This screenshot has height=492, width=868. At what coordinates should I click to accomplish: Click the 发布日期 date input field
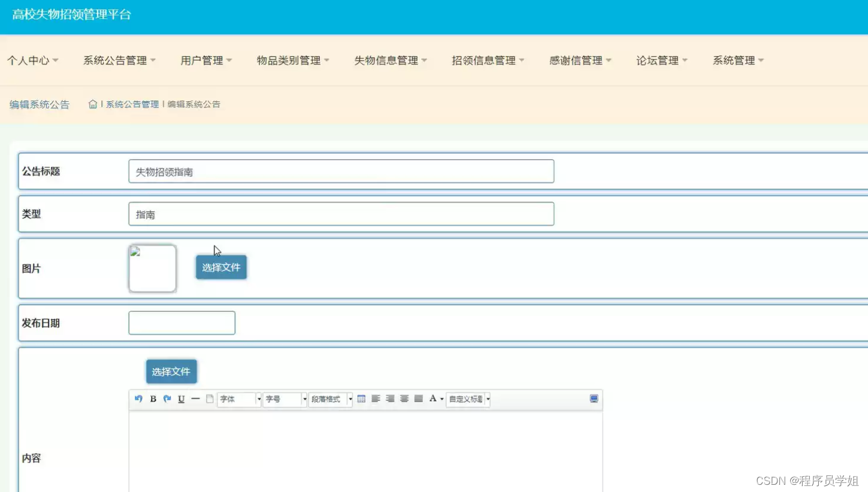(x=182, y=323)
